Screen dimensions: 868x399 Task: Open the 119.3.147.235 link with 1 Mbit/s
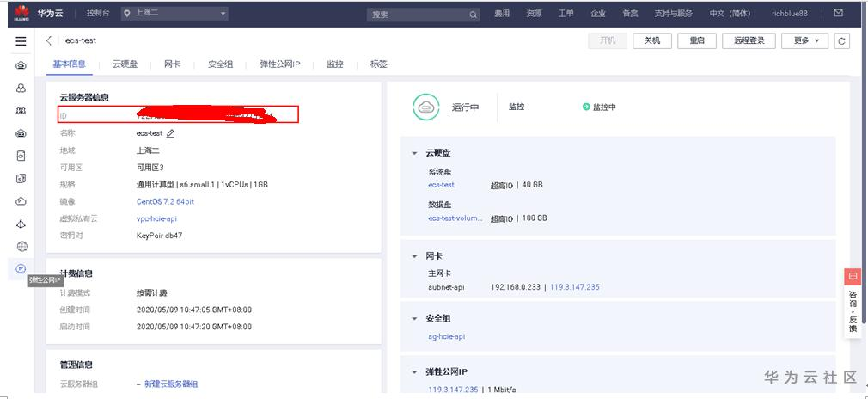tap(453, 390)
